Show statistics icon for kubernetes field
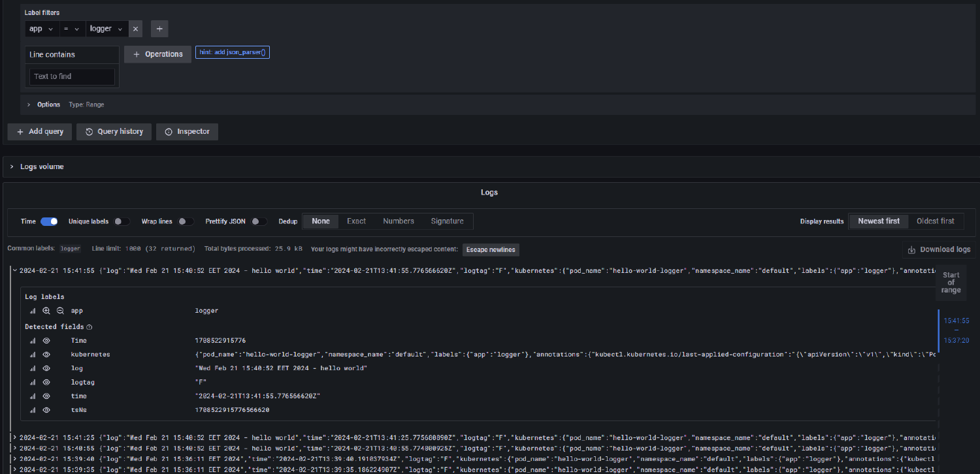Viewport: 980px width, 474px height. pos(33,355)
